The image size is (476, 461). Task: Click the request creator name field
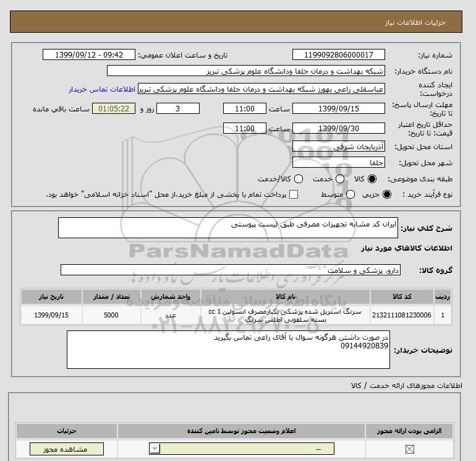(261, 89)
